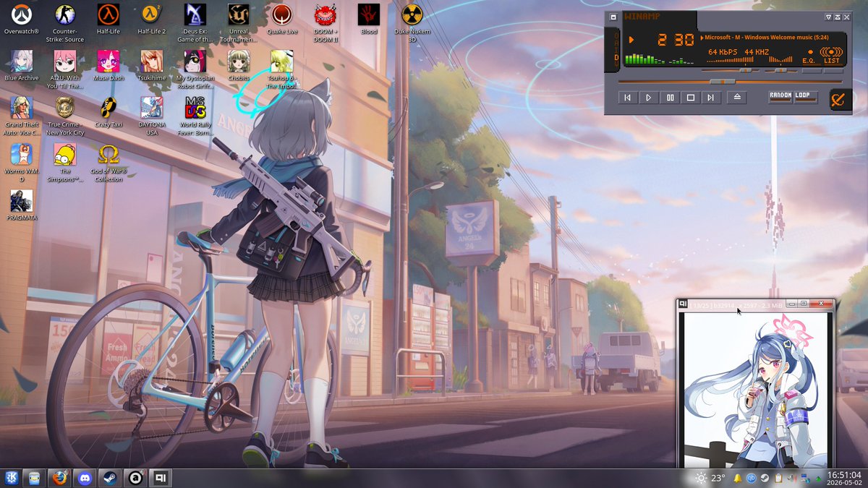Viewport: 868px width, 488px height.
Task: Select the Deus Ex desktop icon
Action: coord(195,22)
